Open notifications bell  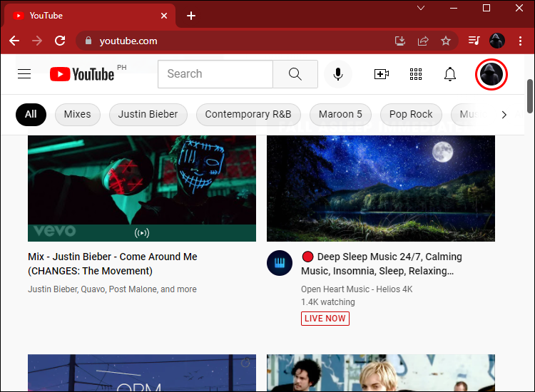(x=449, y=74)
